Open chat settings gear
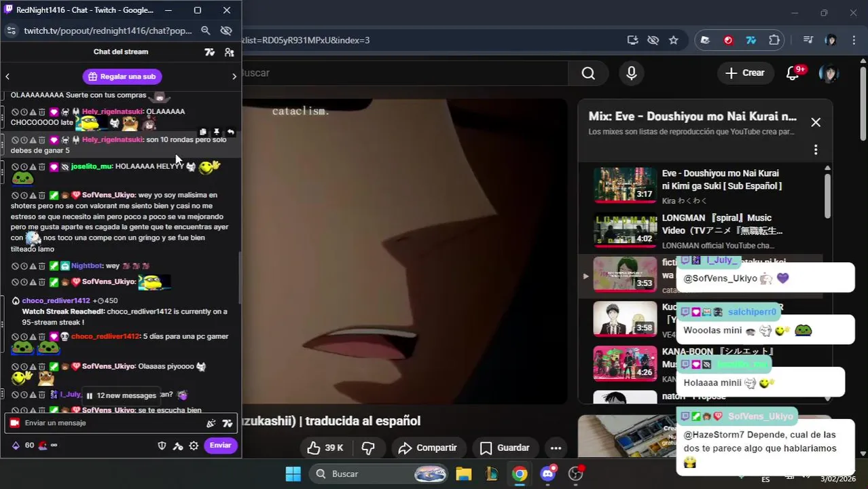Screen dimensions: 868x489 [194, 446]
